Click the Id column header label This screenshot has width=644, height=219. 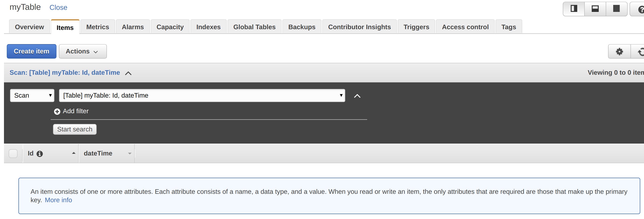pos(31,153)
